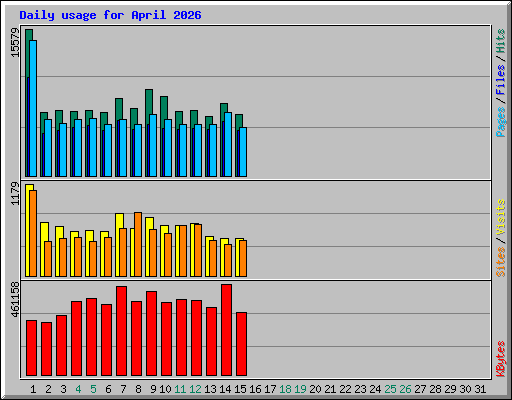Click day 23 on the x-axis

pyautogui.click(x=360, y=389)
